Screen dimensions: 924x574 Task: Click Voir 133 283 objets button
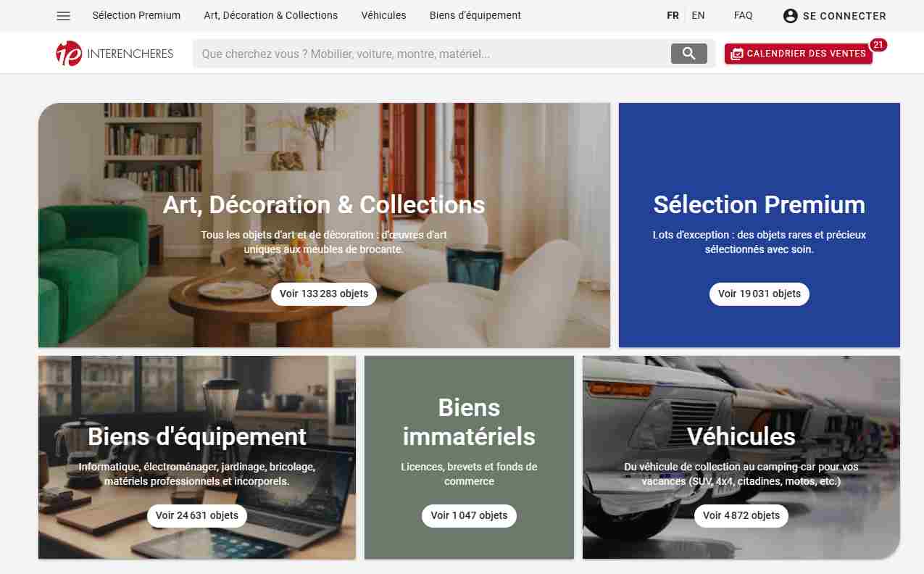tap(324, 294)
